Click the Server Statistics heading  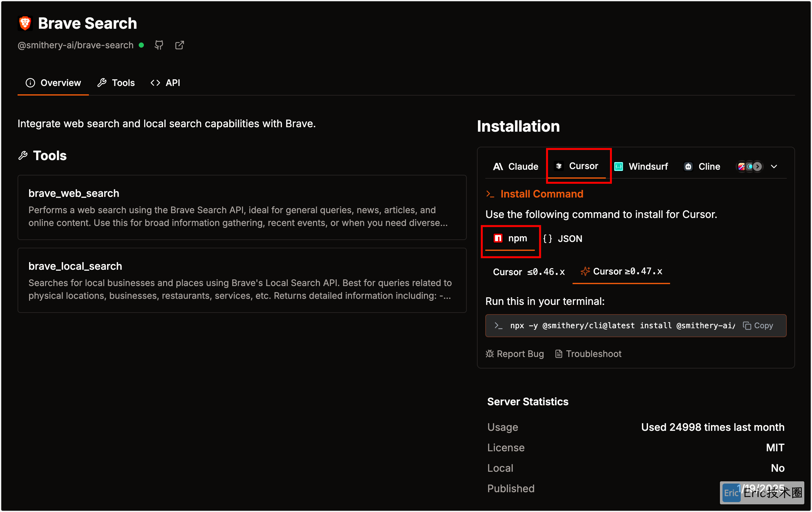528,401
